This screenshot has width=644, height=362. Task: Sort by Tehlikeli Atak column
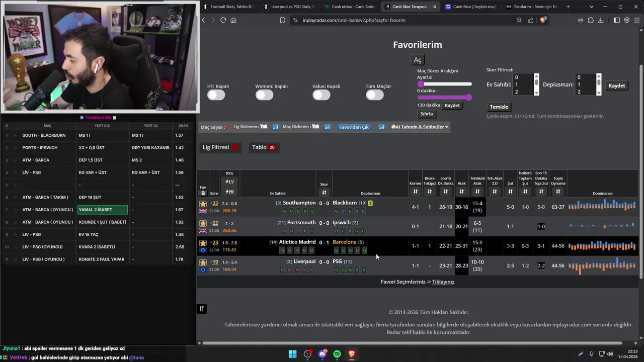(x=477, y=192)
